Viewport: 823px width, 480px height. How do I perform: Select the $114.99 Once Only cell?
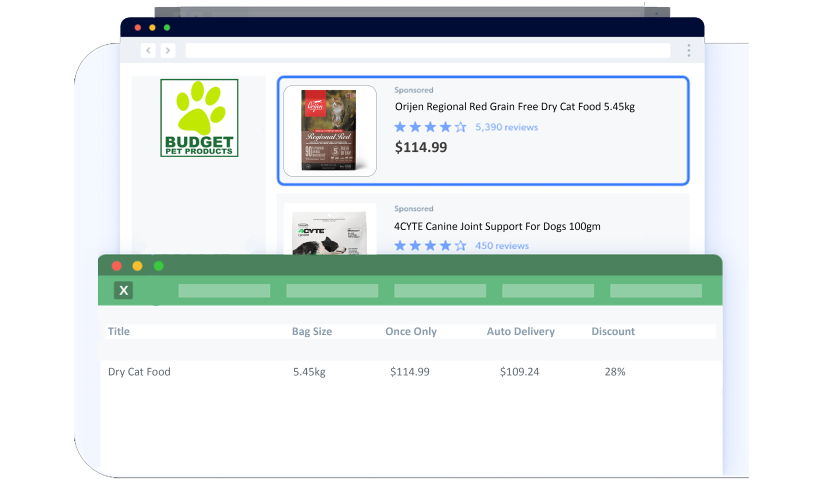point(409,372)
